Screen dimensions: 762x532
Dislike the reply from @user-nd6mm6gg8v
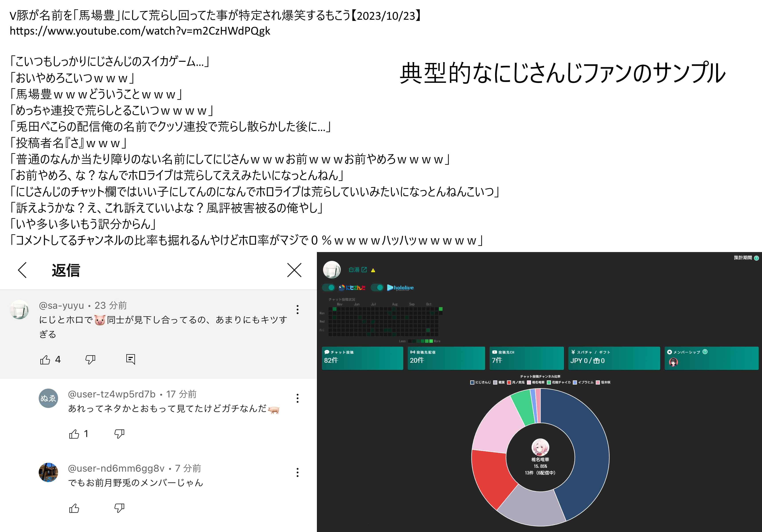[119, 508]
